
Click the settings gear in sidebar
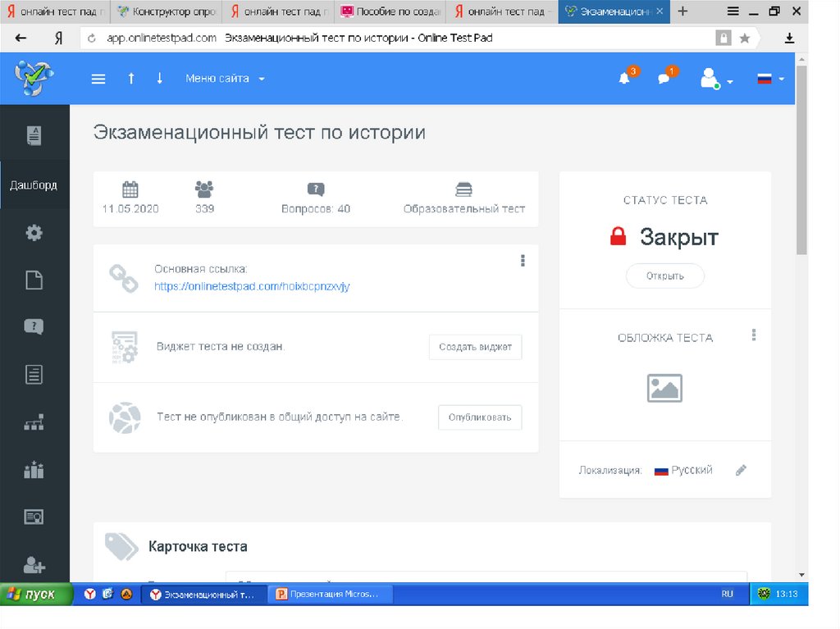(34, 233)
